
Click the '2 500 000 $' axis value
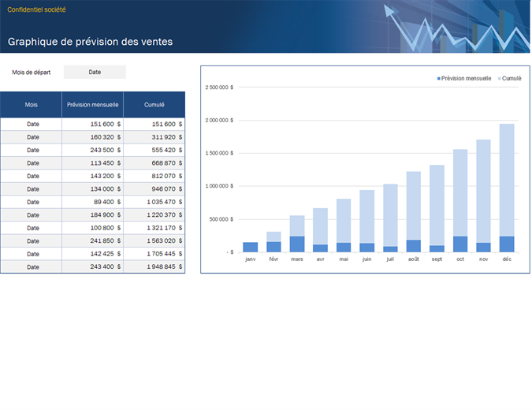tap(219, 88)
